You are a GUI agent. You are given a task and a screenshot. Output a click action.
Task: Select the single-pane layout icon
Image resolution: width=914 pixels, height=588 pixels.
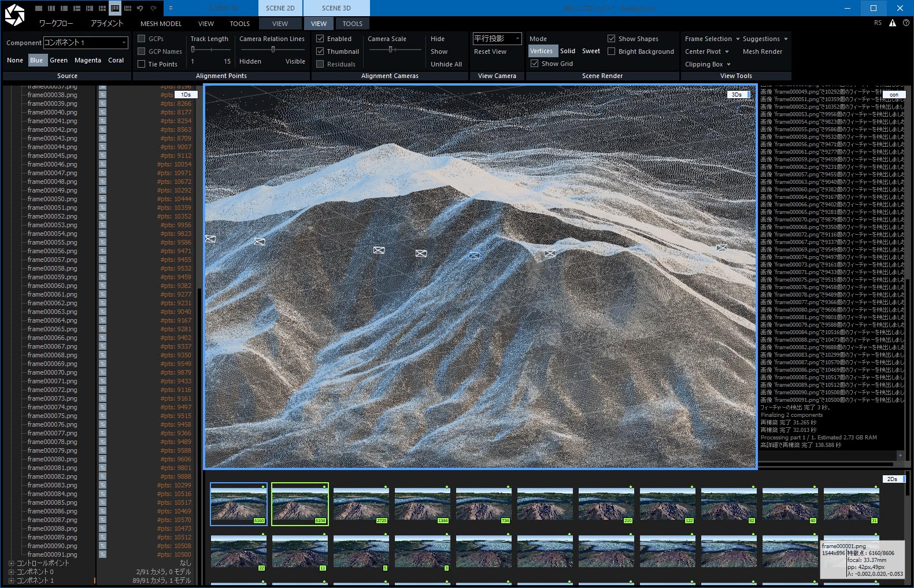tap(39, 8)
